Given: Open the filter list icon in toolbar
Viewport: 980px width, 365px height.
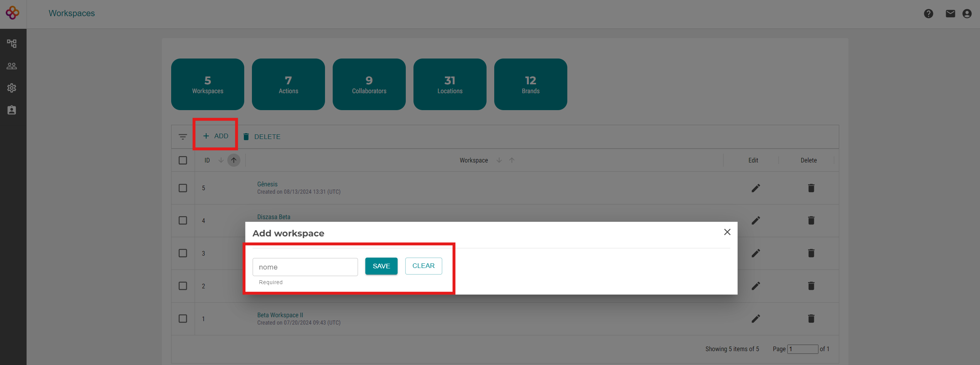Looking at the screenshot, I should [183, 137].
